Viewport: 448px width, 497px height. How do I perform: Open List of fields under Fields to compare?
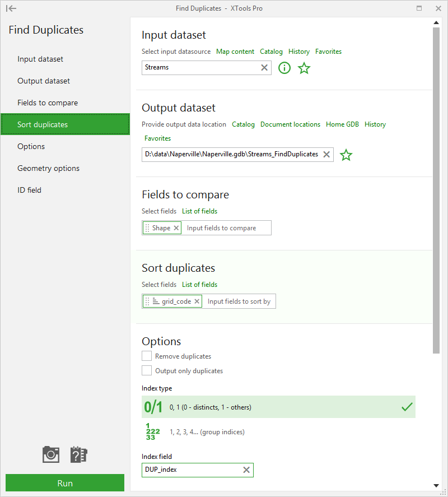[x=199, y=211]
